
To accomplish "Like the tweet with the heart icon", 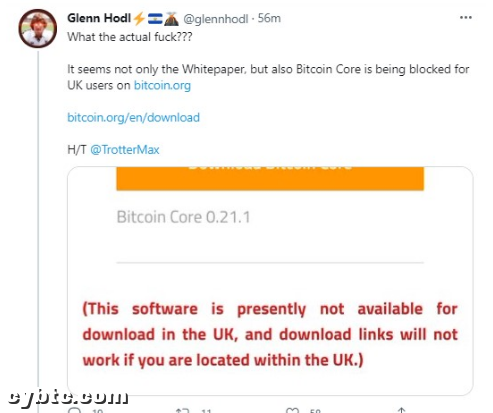I will [x=292, y=410].
